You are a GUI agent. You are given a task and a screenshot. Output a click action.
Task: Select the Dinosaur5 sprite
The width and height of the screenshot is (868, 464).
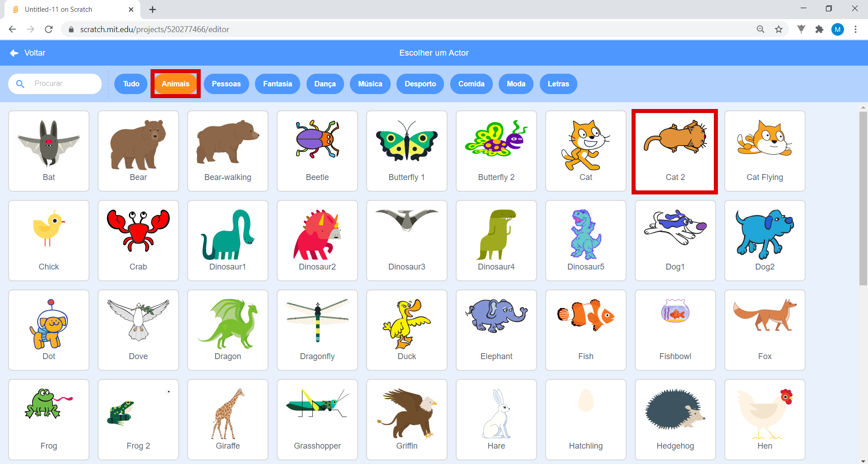tap(586, 241)
